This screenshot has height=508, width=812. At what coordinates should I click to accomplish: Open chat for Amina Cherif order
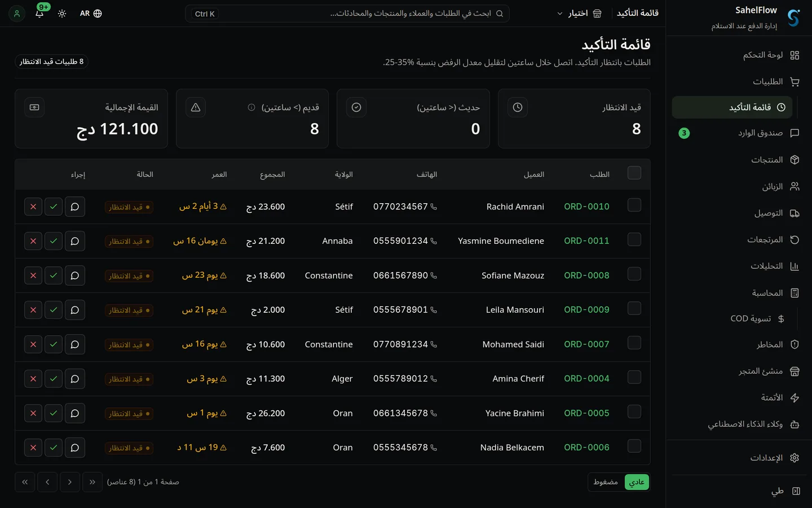point(74,379)
